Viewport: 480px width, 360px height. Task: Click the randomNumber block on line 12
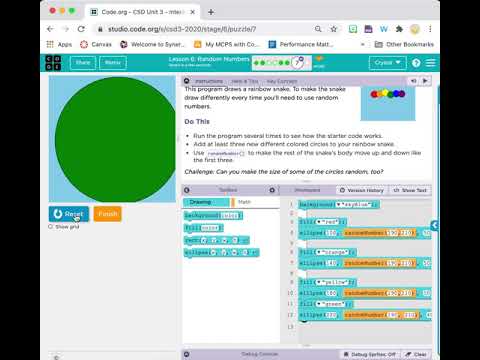[x=381, y=315]
